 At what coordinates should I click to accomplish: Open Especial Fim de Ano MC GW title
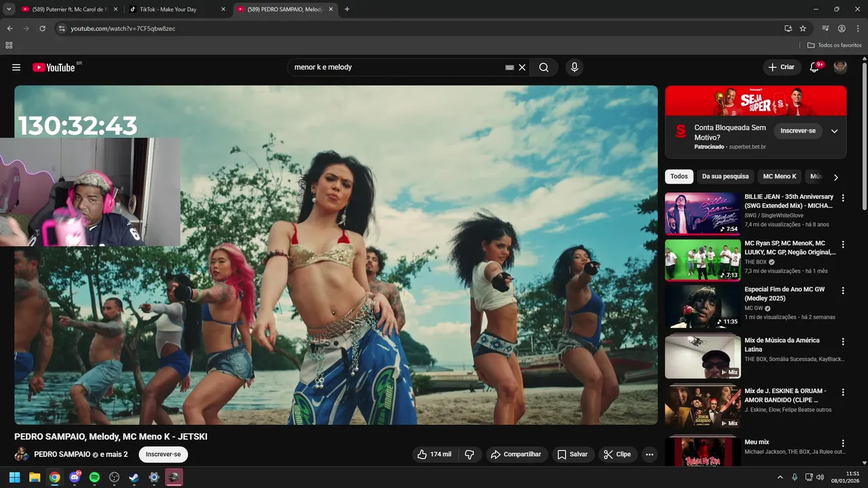pos(785,293)
